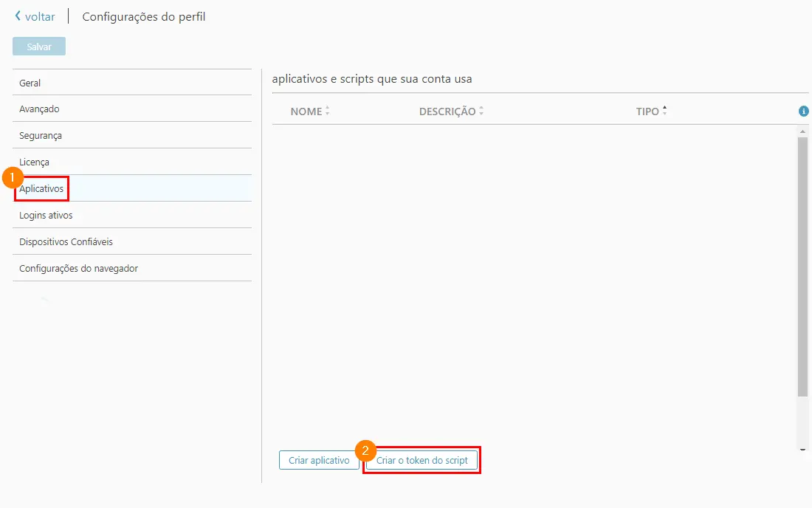
Task: Click the scrollbar down arrow
Action: point(802,450)
